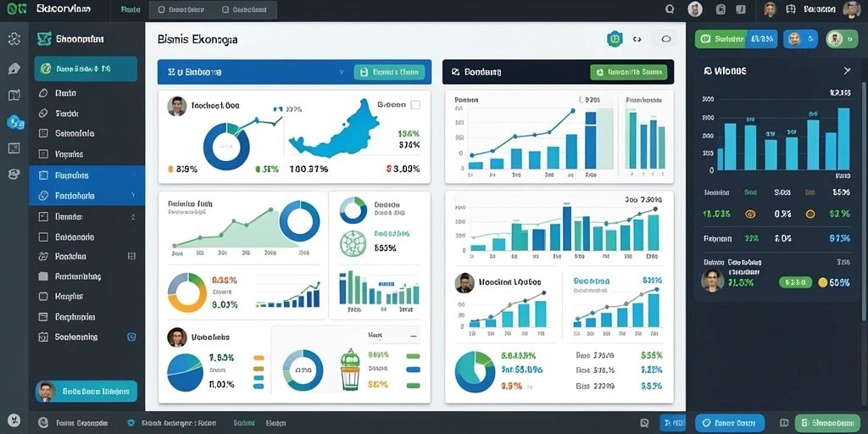Open the blue chat bubbles rail icon
Viewport: 868px width, 434px height.
tap(15, 122)
